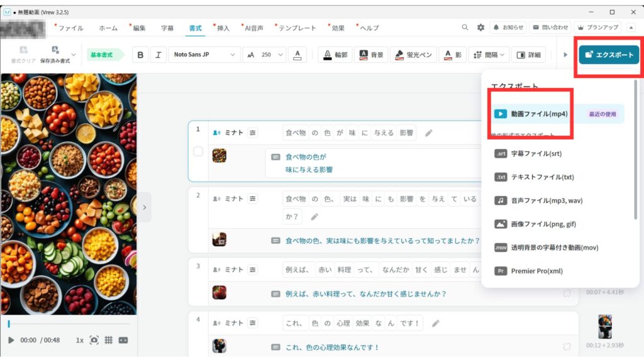
Task: Open the 輪郭 outline text setting
Action: pos(335,55)
